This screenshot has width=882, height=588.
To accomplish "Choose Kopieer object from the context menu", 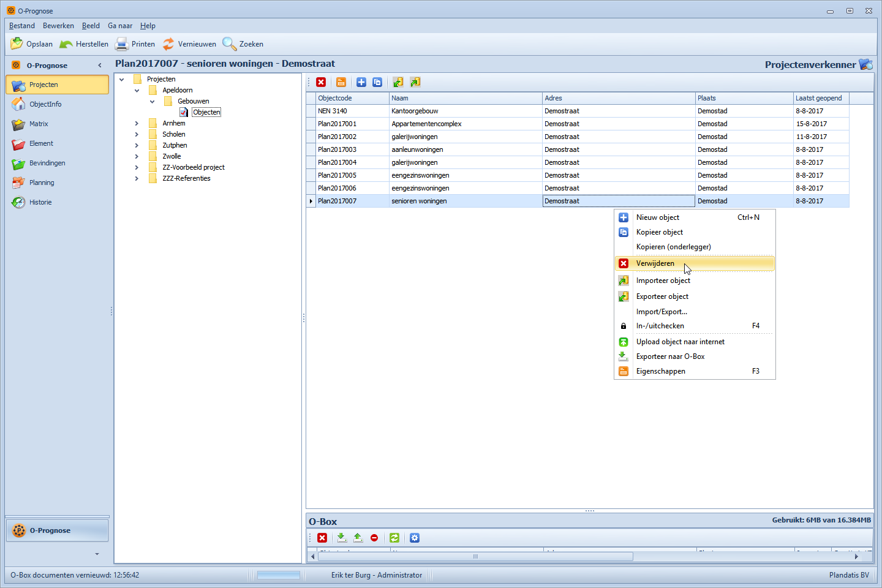I will point(695,232).
